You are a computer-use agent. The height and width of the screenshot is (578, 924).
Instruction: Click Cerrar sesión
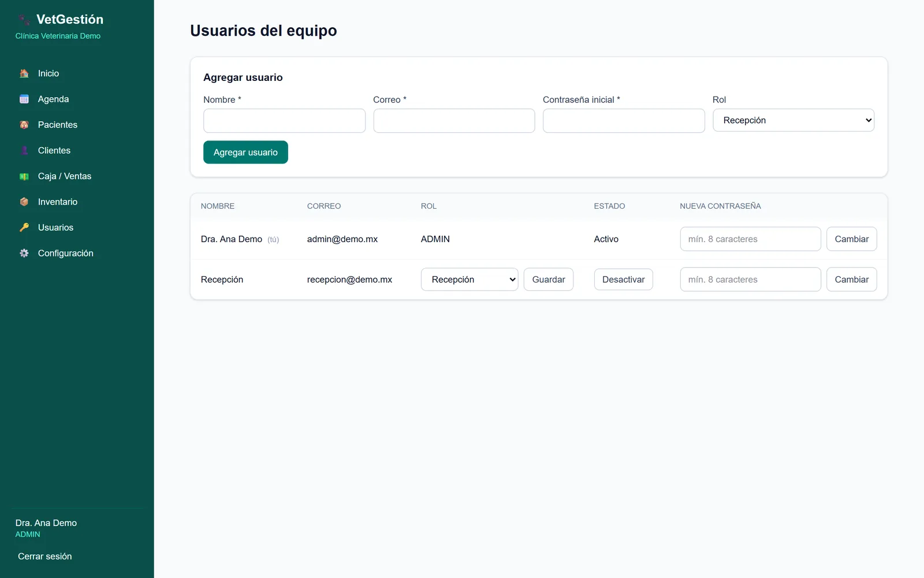click(x=45, y=556)
